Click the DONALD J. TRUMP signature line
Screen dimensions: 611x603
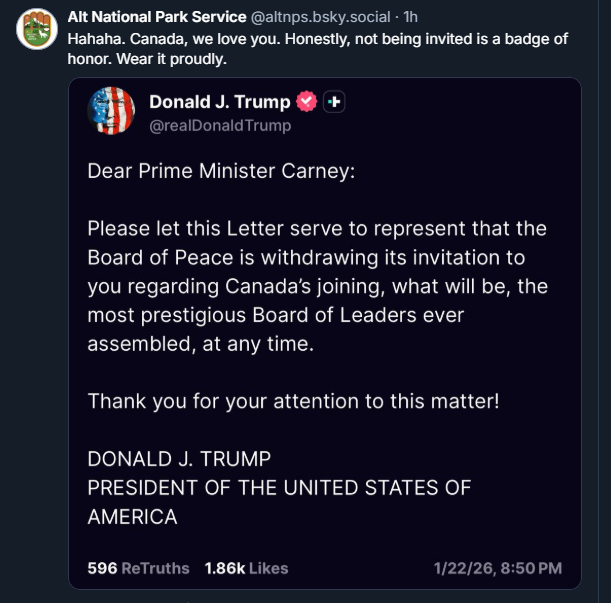(179, 459)
